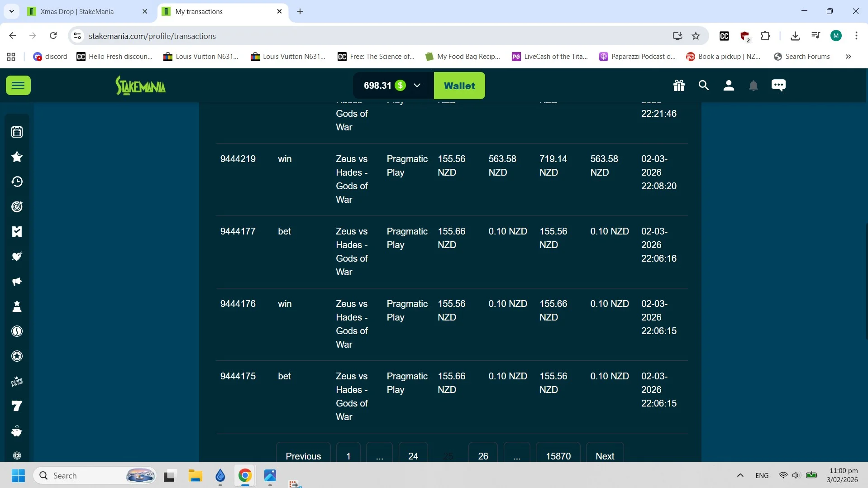Open the discord bookmark
Screen dimensions: 868x488
(x=50, y=57)
